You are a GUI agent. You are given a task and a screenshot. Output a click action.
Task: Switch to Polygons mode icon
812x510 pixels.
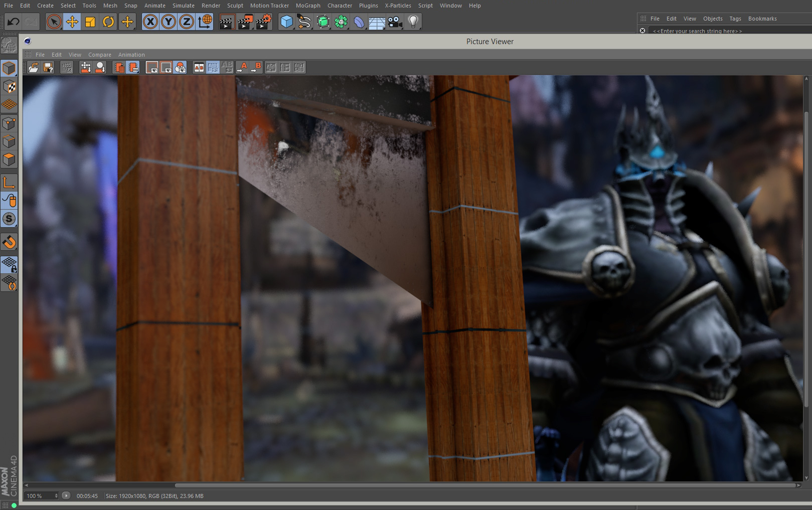(x=9, y=159)
